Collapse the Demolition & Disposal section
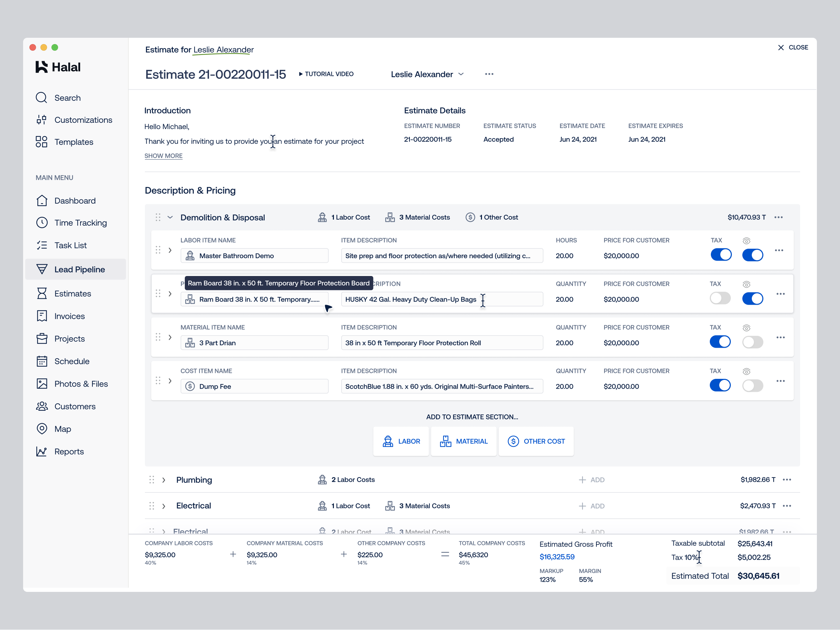 (170, 217)
